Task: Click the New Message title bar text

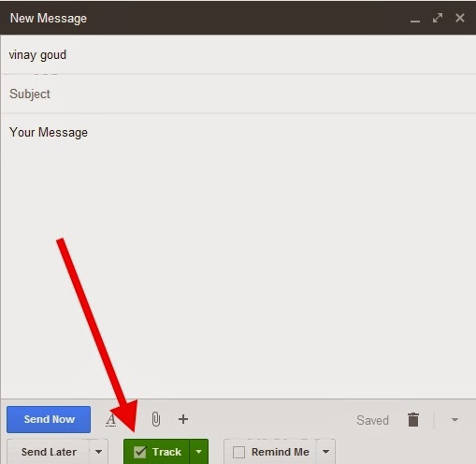Action: pyautogui.click(x=49, y=19)
